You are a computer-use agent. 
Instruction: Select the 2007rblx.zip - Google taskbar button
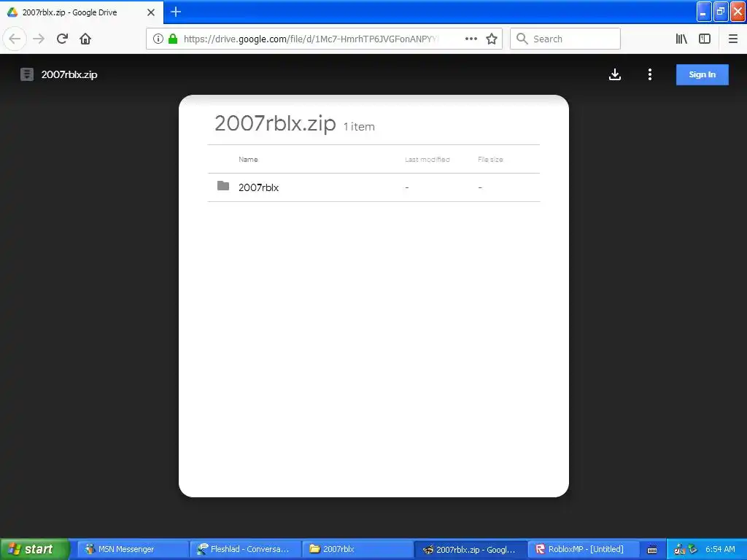[x=471, y=550]
